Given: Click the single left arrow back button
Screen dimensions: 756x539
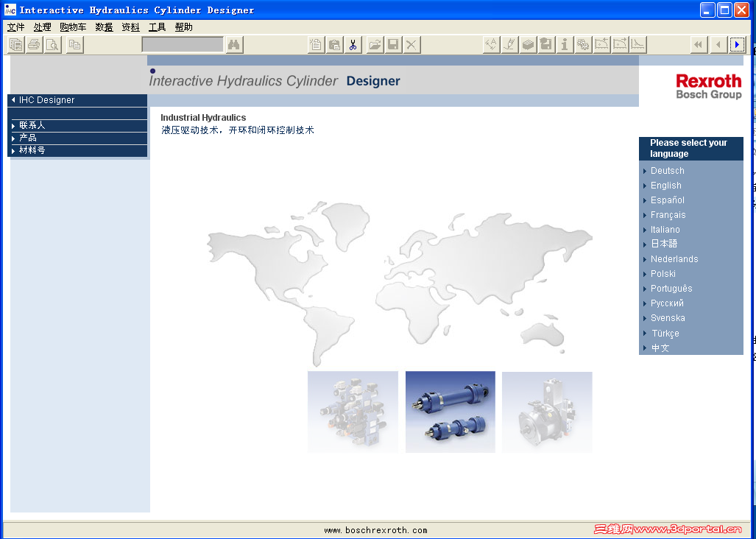Looking at the screenshot, I should 718,45.
